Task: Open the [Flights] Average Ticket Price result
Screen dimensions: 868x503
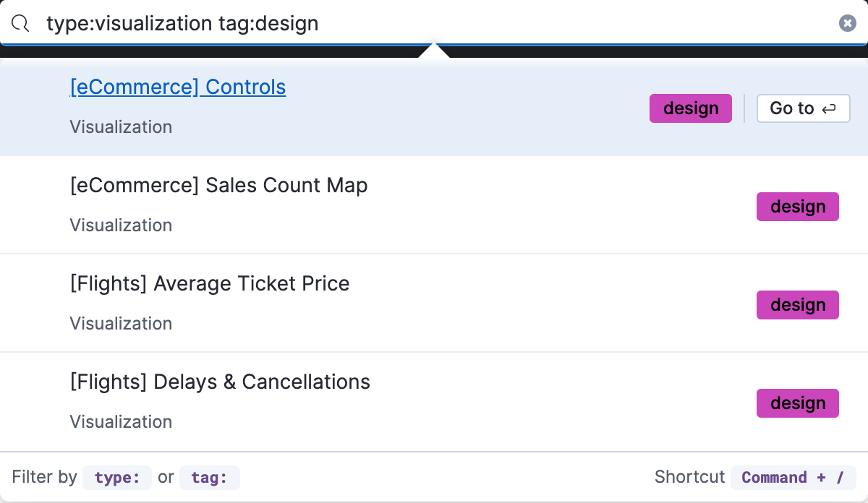Action: 210,283
